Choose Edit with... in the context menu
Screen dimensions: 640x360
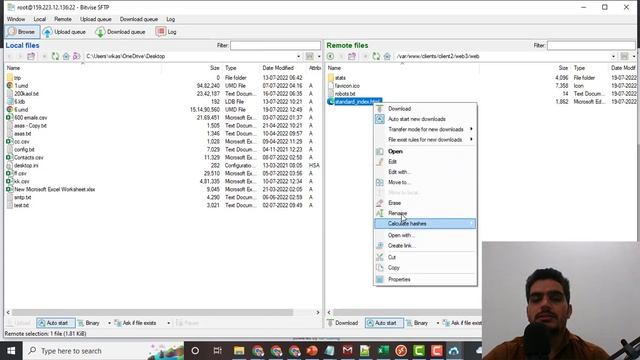(425, 172)
